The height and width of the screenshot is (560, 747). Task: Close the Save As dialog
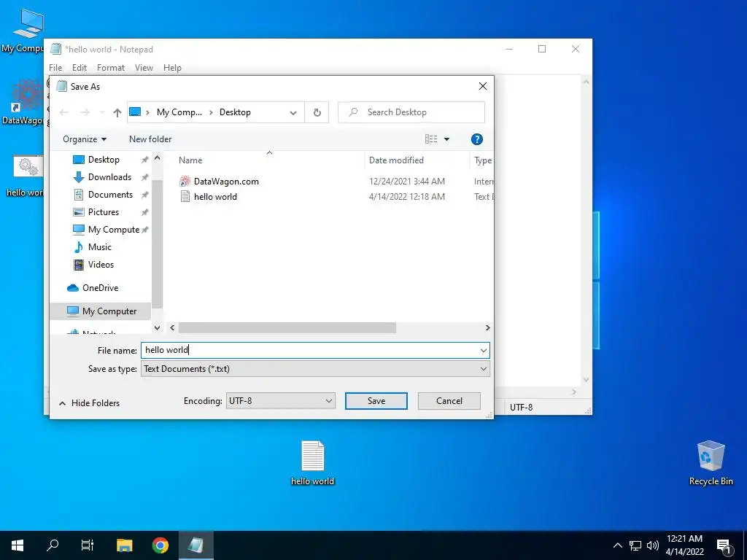[x=483, y=86]
